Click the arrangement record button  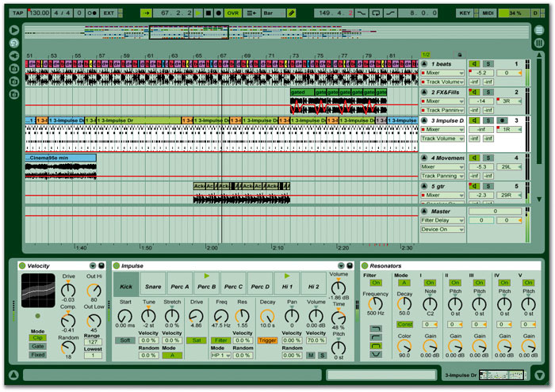(216, 13)
